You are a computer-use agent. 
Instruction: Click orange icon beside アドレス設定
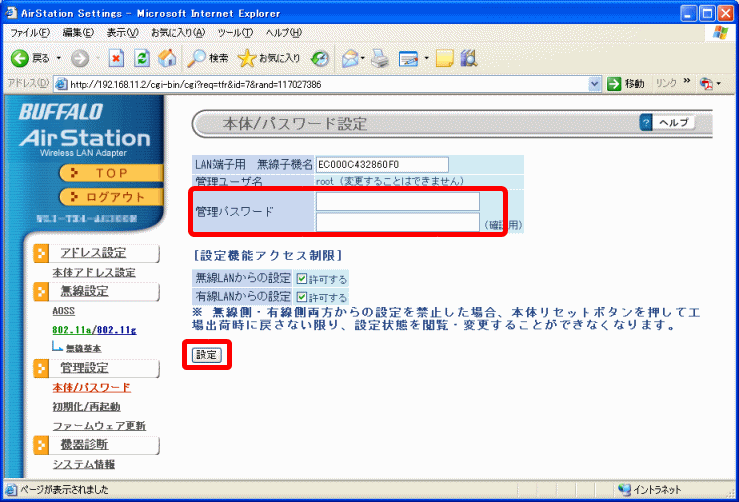[x=41, y=253]
